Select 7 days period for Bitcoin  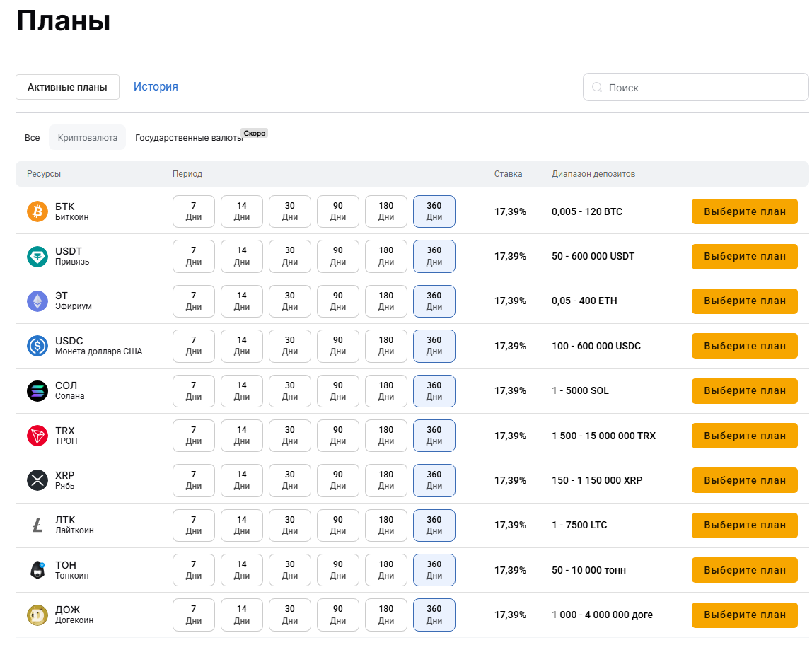(x=194, y=211)
